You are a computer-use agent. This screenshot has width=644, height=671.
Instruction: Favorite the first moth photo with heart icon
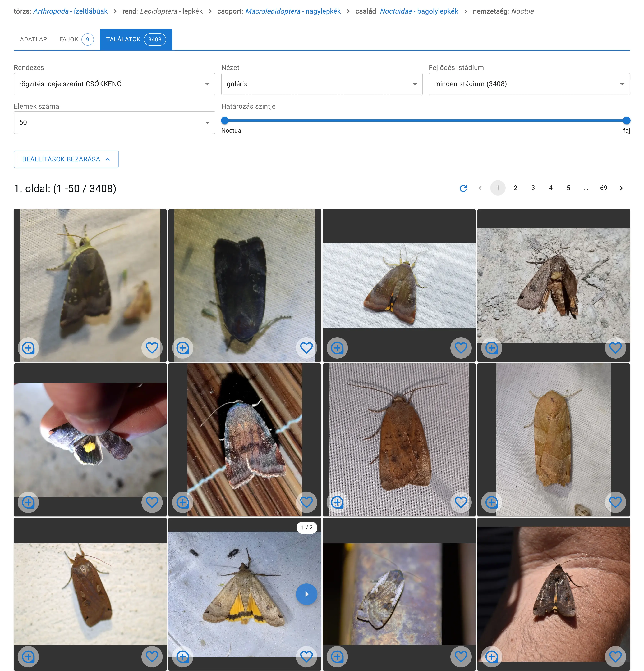[x=152, y=348]
